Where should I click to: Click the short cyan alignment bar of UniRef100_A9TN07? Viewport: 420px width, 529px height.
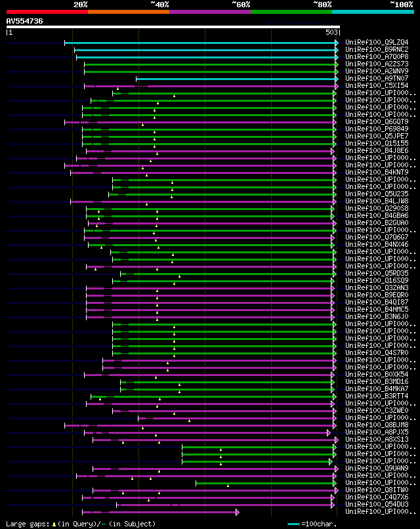(237, 79)
